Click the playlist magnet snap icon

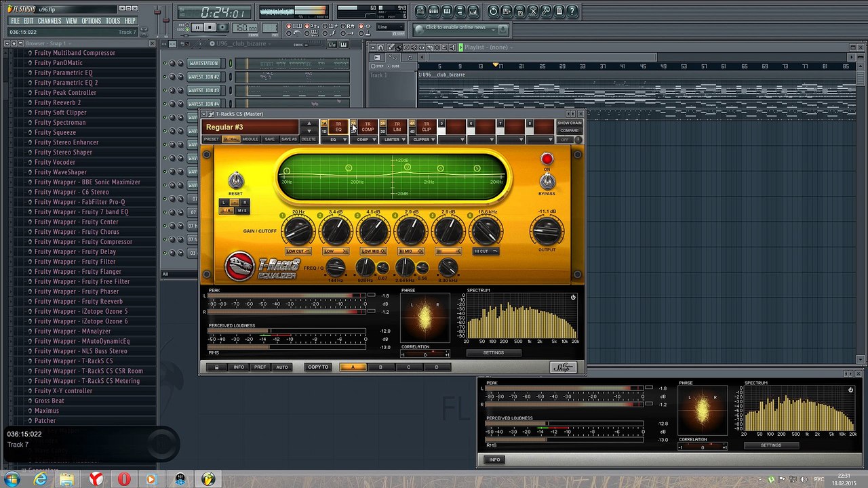tap(380, 47)
